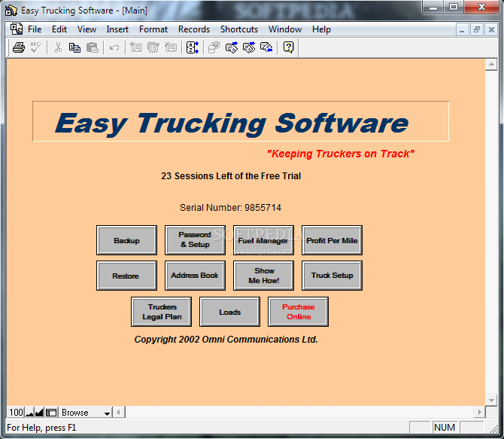Open the Window menu
Viewport: 504px width, 439px height.
tap(285, 29)
